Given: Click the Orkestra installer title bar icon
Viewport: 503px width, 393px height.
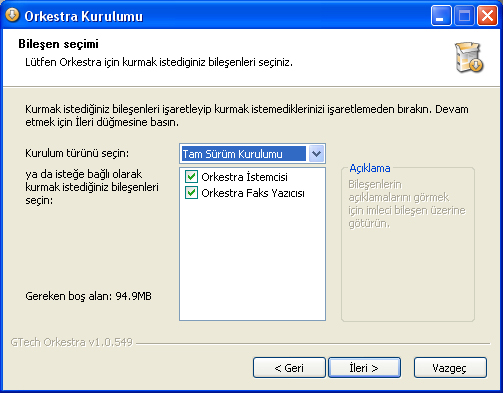Looking at the screenshot, I should tap(12, 15).
